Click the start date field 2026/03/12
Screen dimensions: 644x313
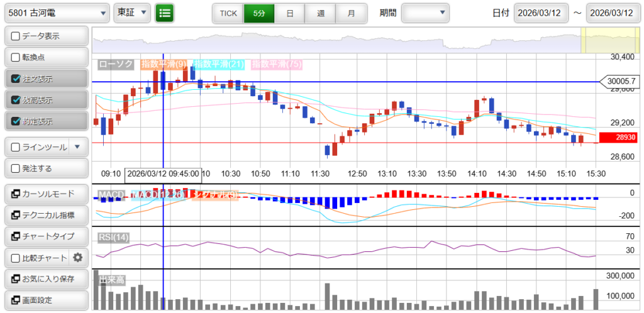click(541, 13)
